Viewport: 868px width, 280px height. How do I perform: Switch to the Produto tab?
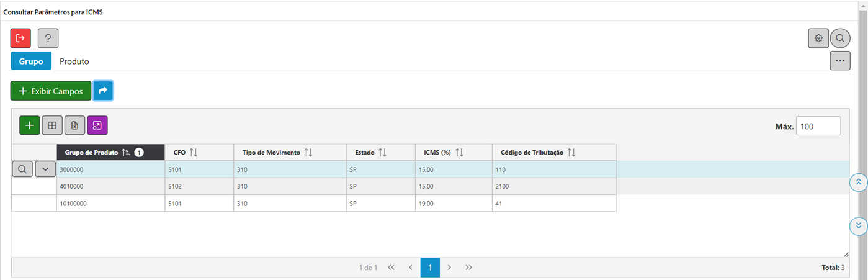tap(74, 61)
